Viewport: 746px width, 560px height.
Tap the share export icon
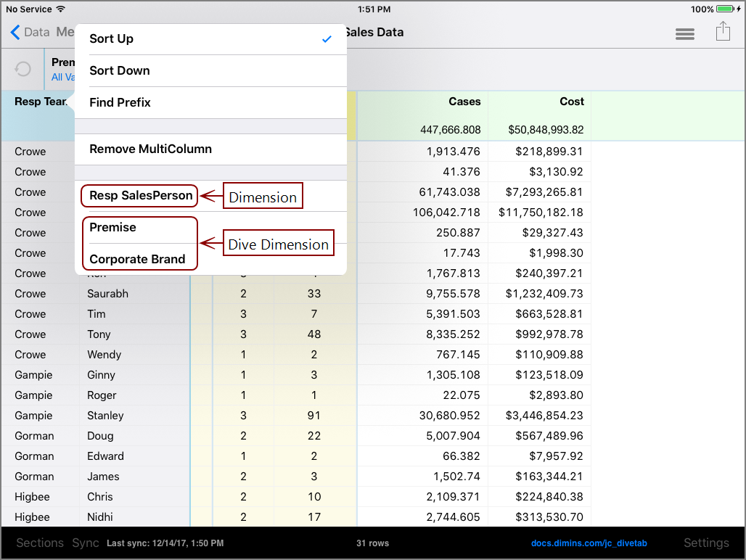[x=722, y=32]
